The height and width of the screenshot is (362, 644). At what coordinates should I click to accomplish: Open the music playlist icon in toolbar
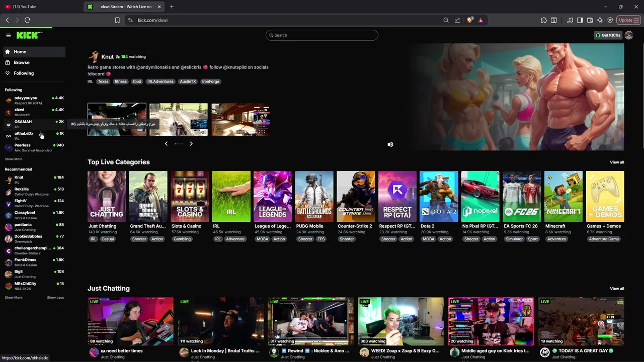(570, 20)
